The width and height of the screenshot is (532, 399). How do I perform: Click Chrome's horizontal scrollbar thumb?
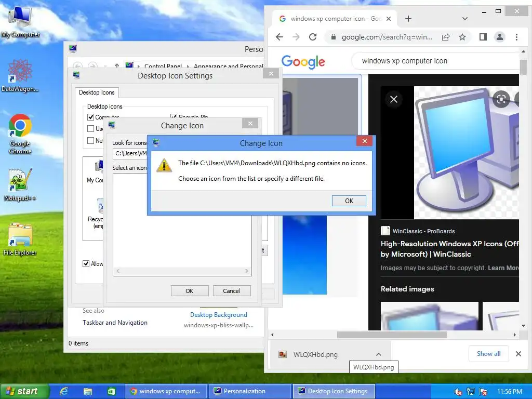[392, 335]
